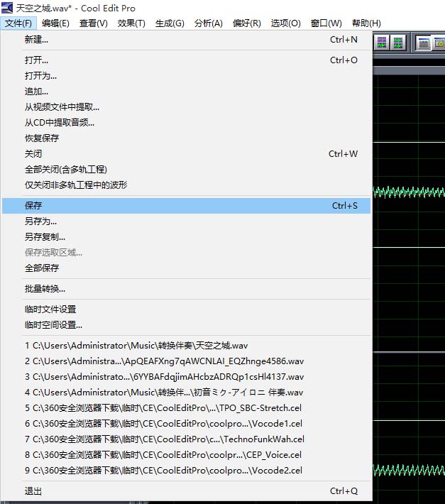Open the 帮助(H) menu
Screen dimensions: 445x504
coord(366,23)
